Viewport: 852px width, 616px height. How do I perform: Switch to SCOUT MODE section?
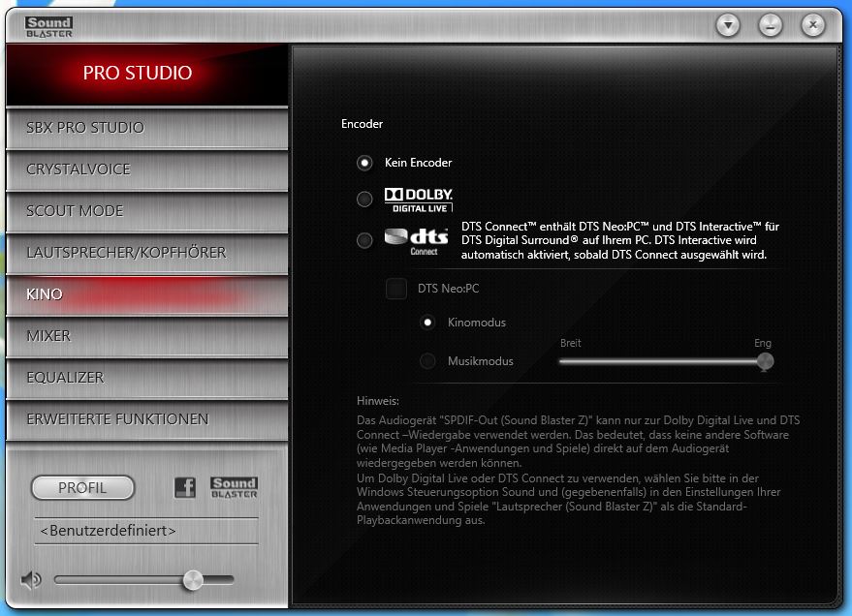coord(146,211)
